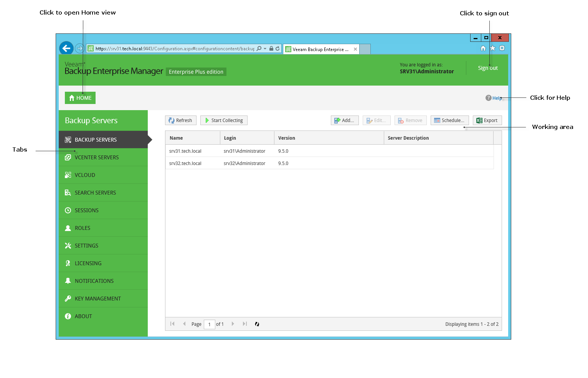Open the address bar dropdown arrow
The height and width of the screenshot is (378, 588).
pos(265,49)
